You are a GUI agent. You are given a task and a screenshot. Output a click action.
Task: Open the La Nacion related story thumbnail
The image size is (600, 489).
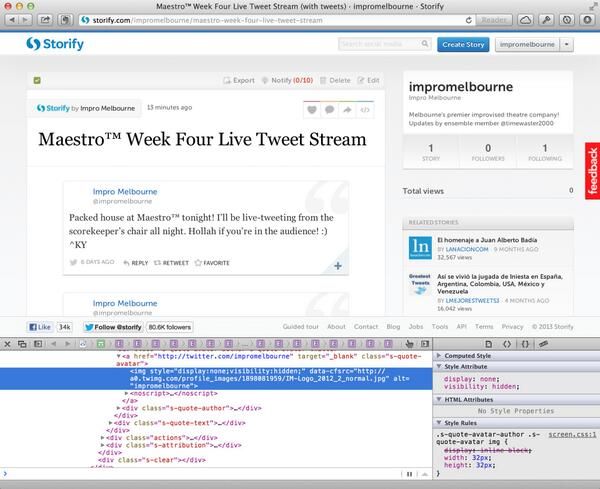420,248
